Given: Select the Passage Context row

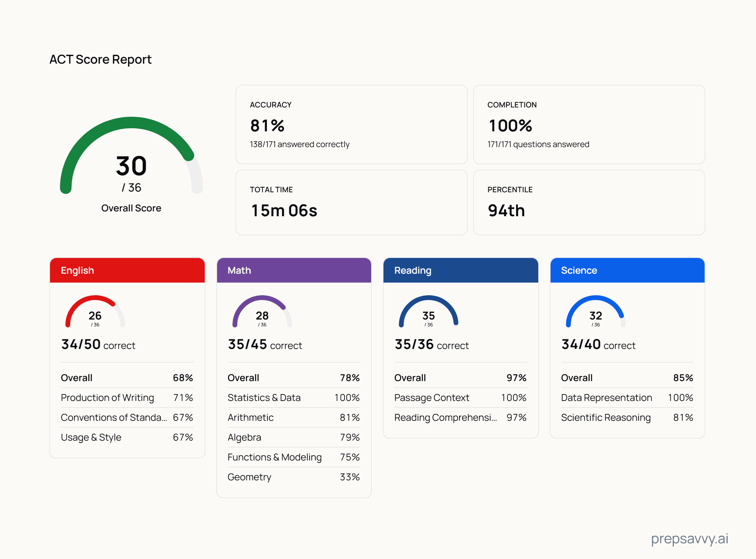Looking at the screenshot, I should [x=461, y=398].
